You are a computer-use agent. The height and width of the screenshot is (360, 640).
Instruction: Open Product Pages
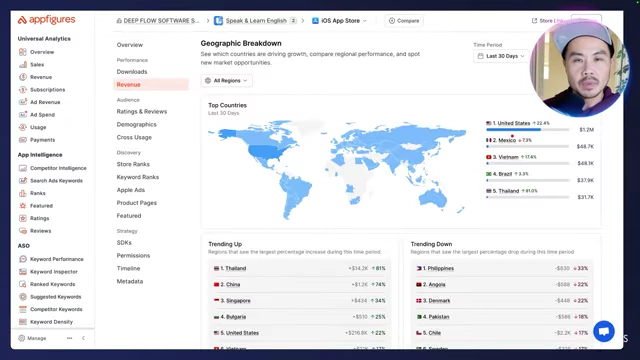coord(136,203)
